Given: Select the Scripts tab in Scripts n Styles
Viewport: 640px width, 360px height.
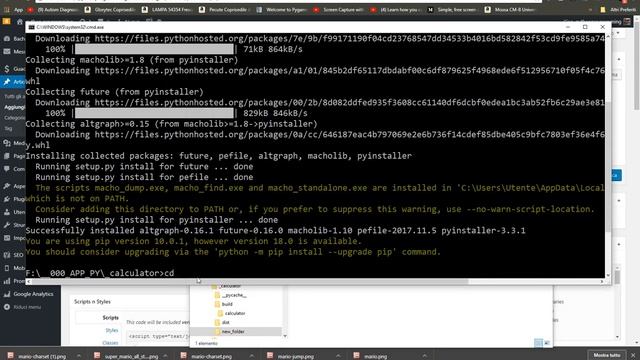Looking at the screenshot, I should 110,318.
